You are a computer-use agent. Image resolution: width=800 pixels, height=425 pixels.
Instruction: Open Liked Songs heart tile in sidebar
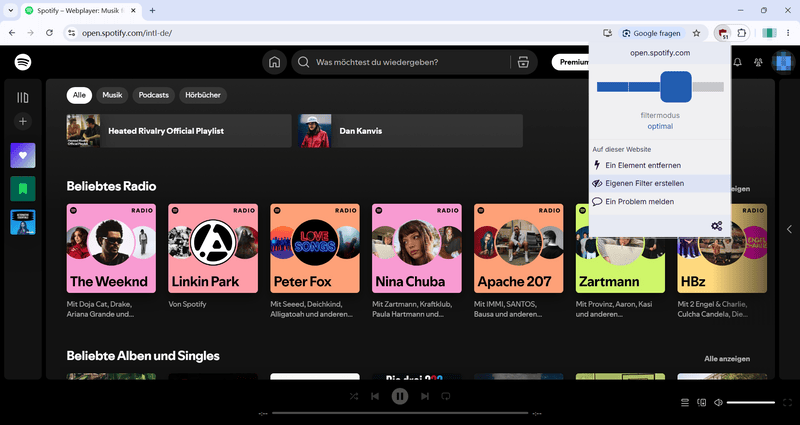[x=23, y=156]
